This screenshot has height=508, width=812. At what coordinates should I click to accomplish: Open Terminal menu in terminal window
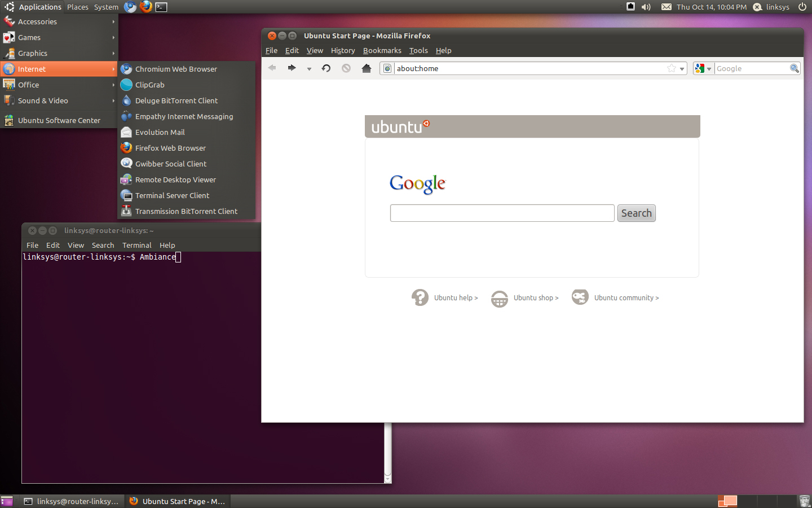pyautogui.click(x=137, y=245)
